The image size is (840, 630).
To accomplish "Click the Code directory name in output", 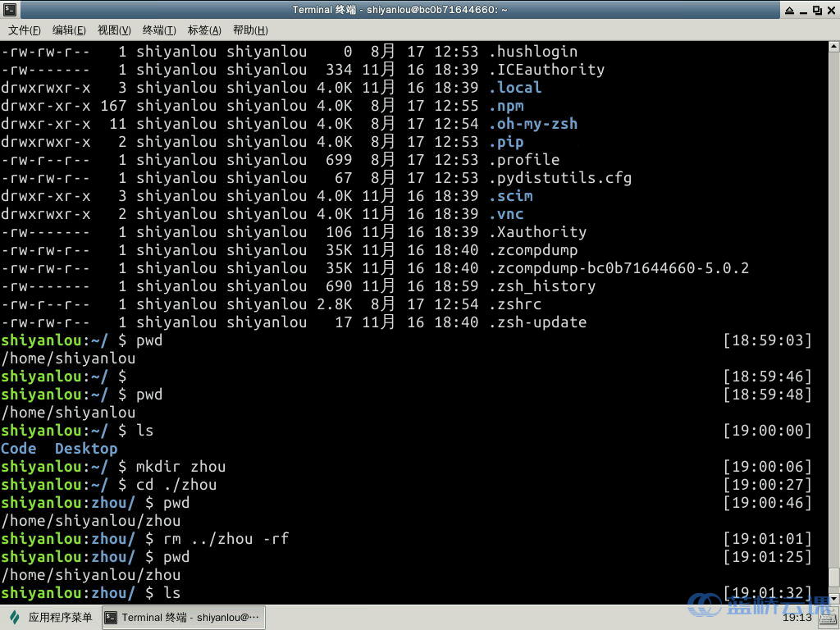I will [18, 448].
